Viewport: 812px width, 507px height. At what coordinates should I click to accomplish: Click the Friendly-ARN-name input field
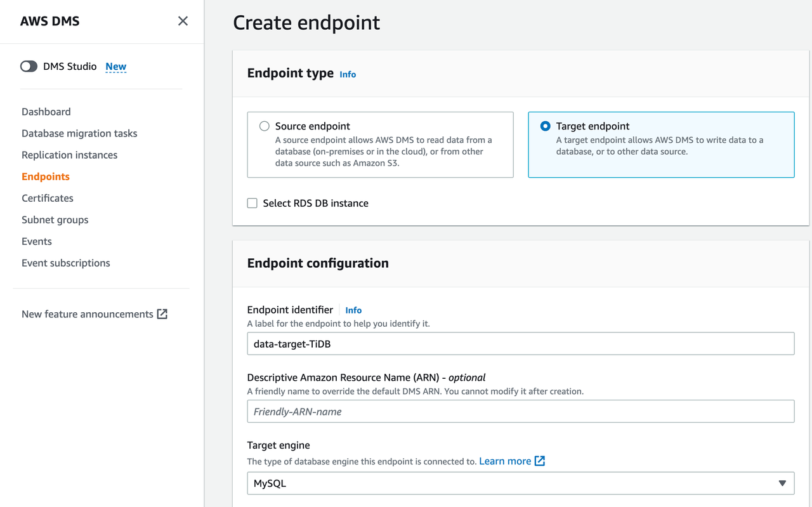click(x=521, y=411)
